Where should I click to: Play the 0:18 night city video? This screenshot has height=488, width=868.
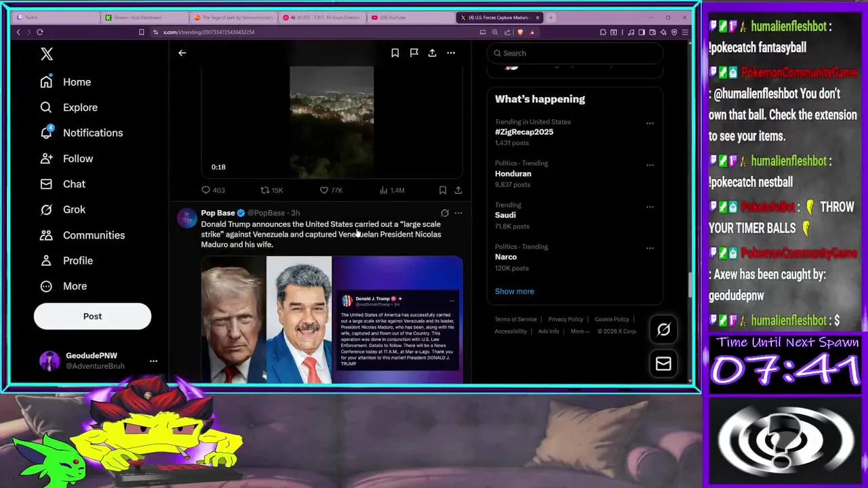332,122
